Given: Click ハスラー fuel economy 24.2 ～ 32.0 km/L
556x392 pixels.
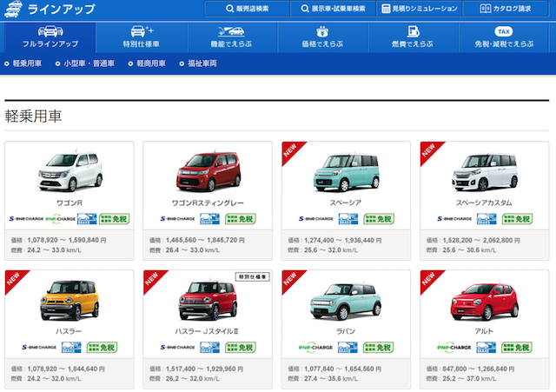Looking at the screenshot, I should pos(46,379).
